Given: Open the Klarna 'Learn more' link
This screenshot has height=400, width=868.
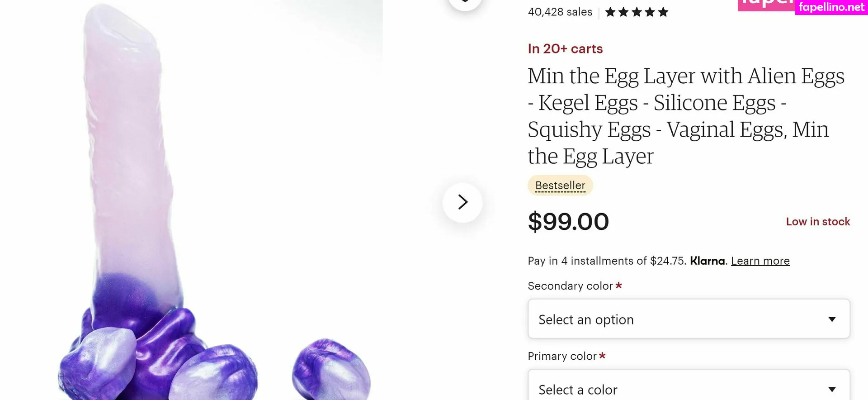Looking at the screenshot, I should [760, 261].
